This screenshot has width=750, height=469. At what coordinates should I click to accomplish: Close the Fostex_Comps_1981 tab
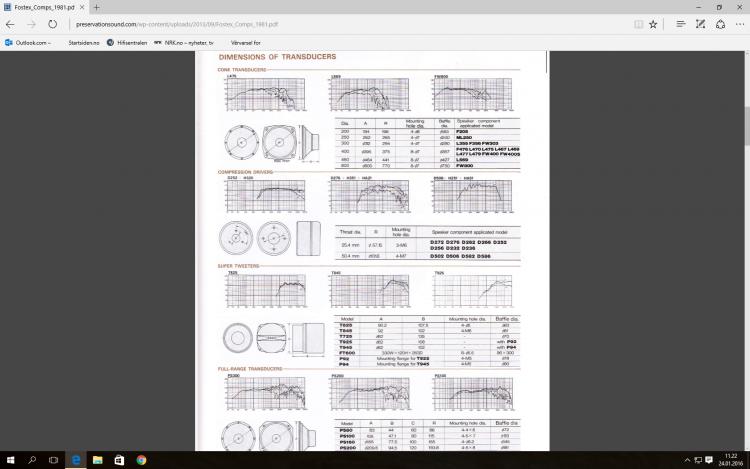tap(82, 7)
